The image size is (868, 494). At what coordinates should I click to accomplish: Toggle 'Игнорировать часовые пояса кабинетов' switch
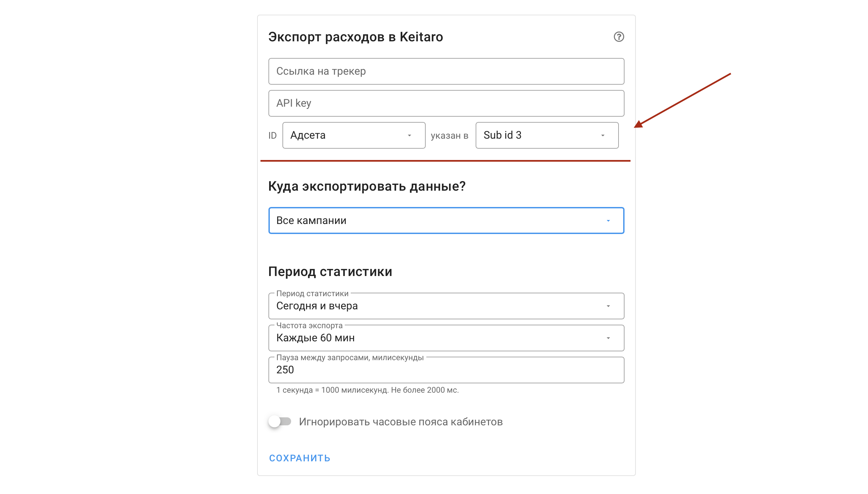click(279, 421)
